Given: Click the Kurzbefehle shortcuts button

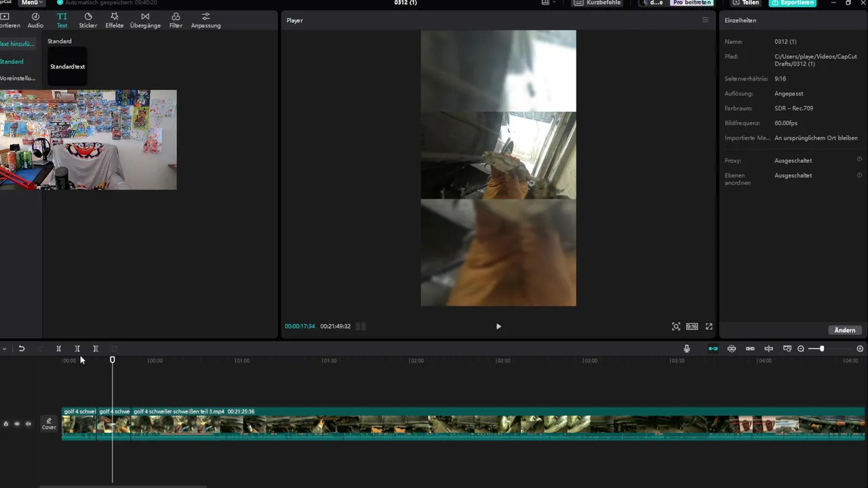Looking at the screenshot, I should pos(597,3).
